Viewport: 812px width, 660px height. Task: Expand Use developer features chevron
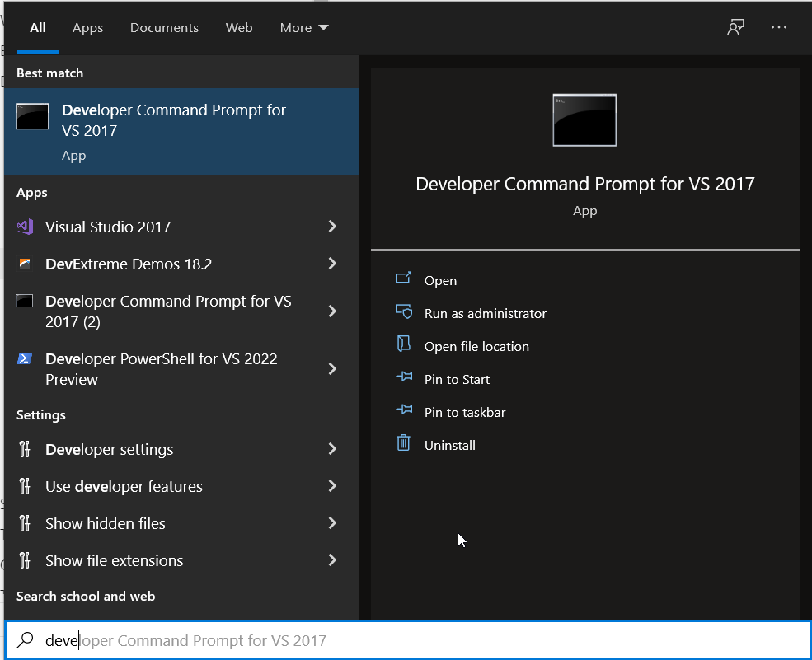point(332,485)
